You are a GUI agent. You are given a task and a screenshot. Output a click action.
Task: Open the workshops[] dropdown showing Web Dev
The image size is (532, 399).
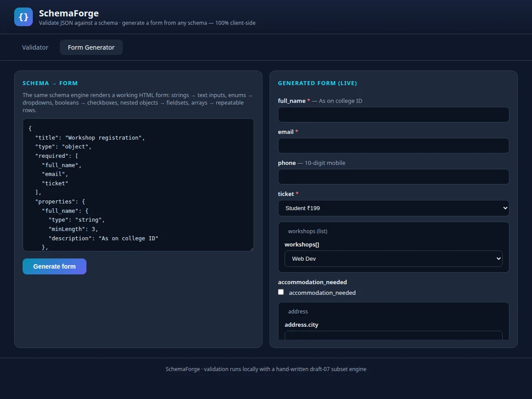coord(394,258)
